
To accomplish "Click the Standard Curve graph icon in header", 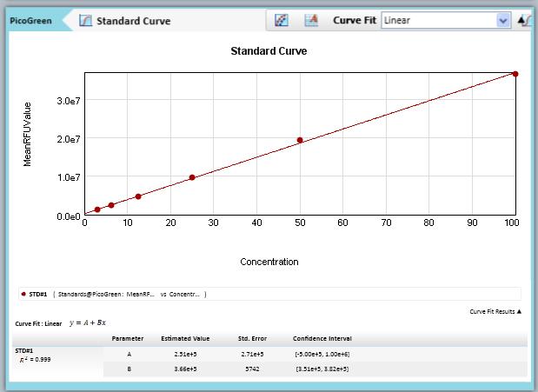I will [x=85, y=20].
